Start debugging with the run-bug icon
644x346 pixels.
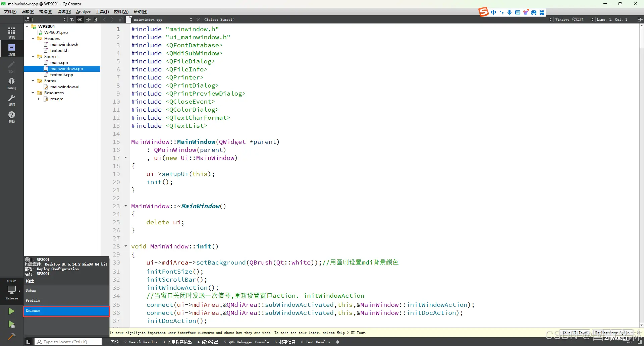pyautogui.click(x=11, y=324)
